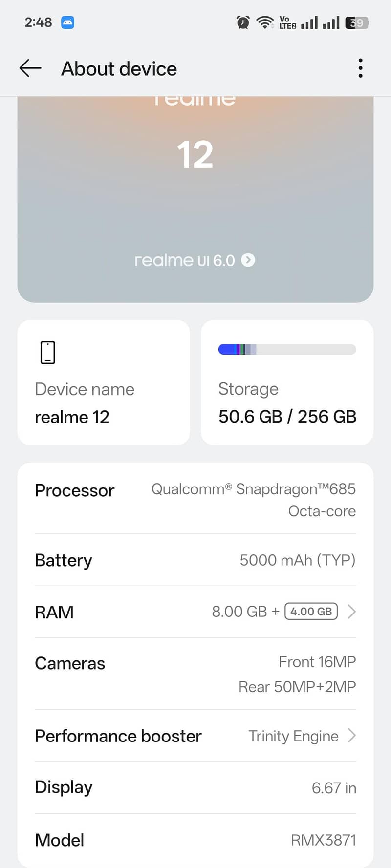This screenshot has height=868, width=391.
Task: Tap the phone icon on Device name card
Action: (47, 352)
